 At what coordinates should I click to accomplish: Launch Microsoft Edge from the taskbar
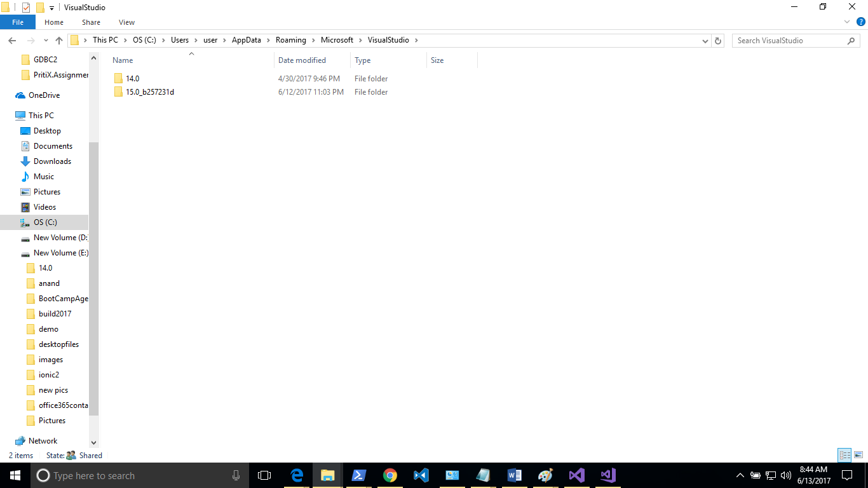point(296,475)
